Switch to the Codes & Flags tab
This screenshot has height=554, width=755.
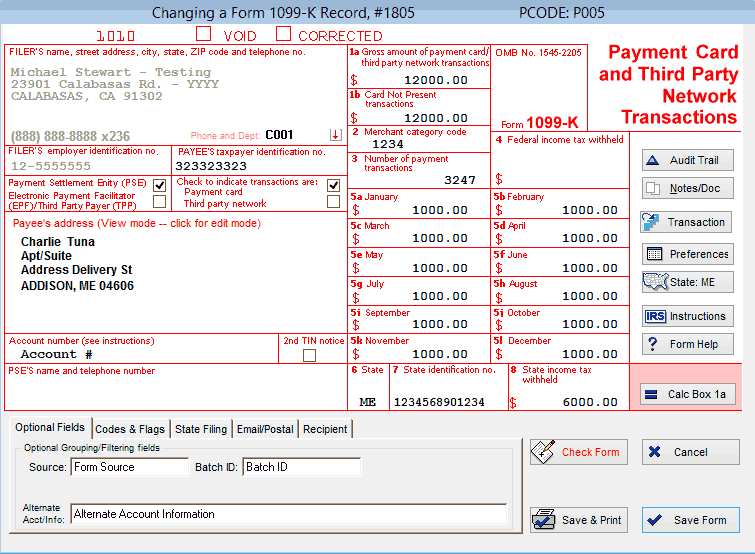click(x=130, y=429)
